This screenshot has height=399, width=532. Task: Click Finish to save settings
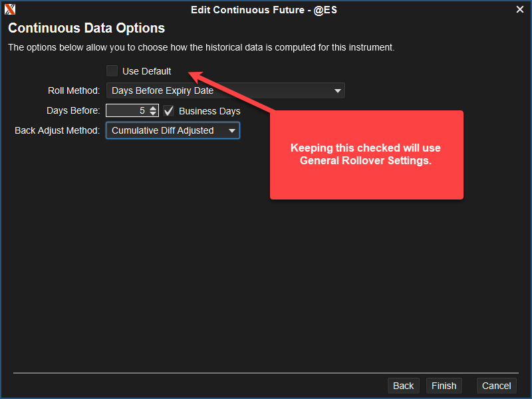coord(444,386)
